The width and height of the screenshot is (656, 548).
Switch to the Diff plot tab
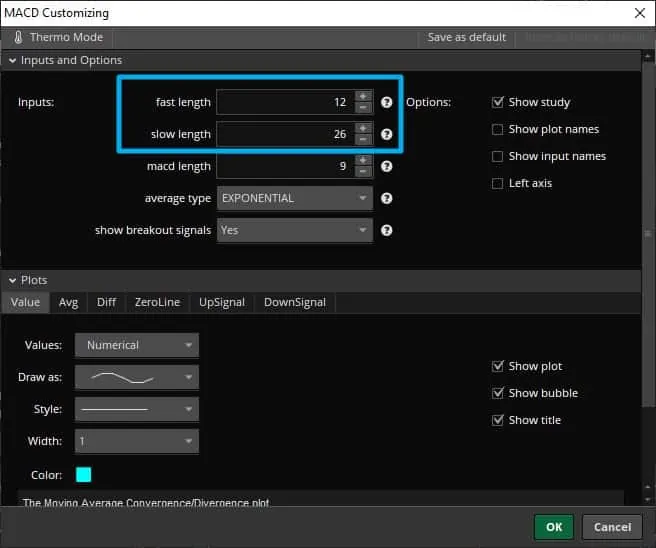coord(106,302)
